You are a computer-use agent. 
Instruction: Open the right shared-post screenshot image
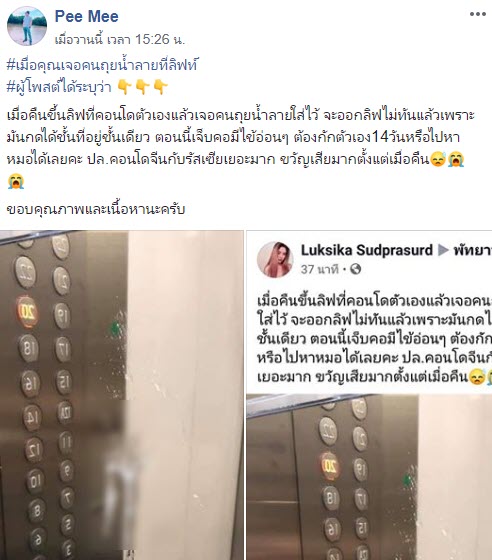(x=369, y=395)
